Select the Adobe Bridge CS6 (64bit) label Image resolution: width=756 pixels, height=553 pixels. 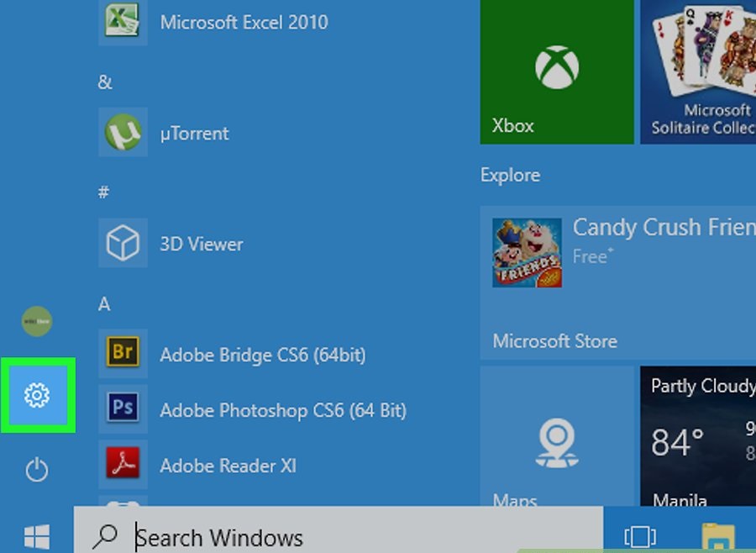click(x=263, y=355)
